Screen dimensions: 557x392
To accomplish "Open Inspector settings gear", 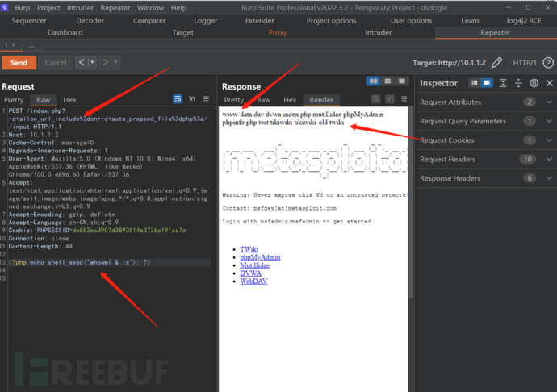I will click(534, 83).
